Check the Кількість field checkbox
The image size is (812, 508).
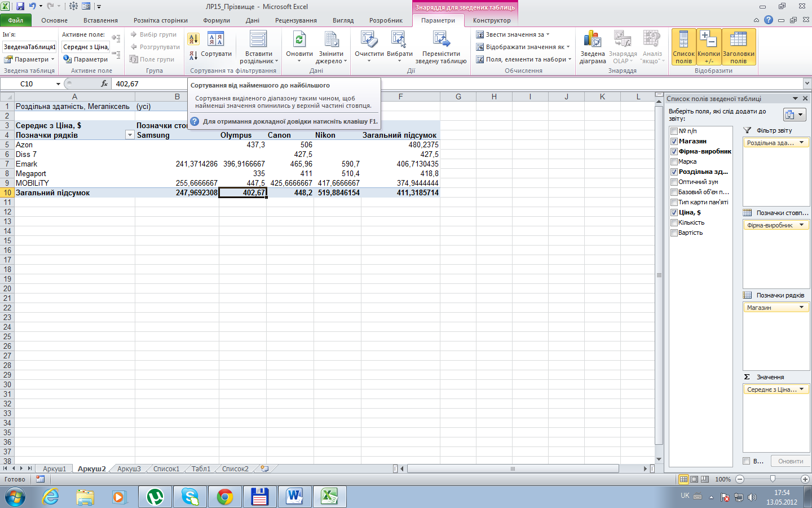click(x=674, y=222)
